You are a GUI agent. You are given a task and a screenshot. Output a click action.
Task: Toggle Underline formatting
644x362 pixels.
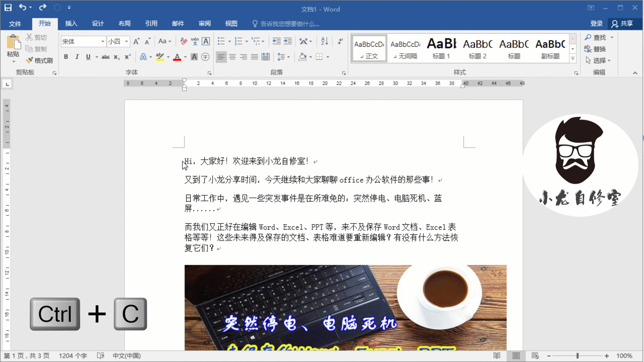click(88, 57)
